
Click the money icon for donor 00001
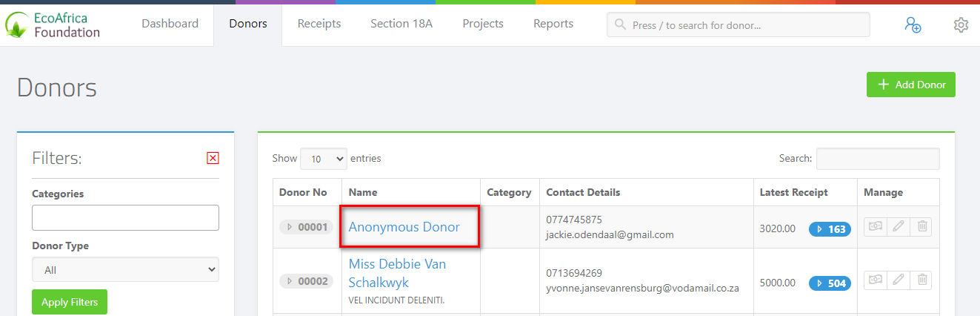pyautogui.click(x=875, y=227)
